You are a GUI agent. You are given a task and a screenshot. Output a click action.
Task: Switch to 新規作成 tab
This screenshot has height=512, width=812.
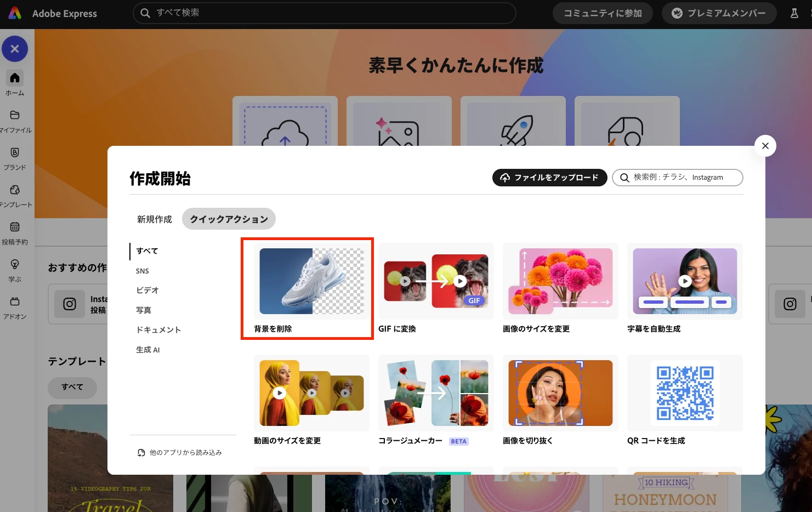tap(155, 219)
